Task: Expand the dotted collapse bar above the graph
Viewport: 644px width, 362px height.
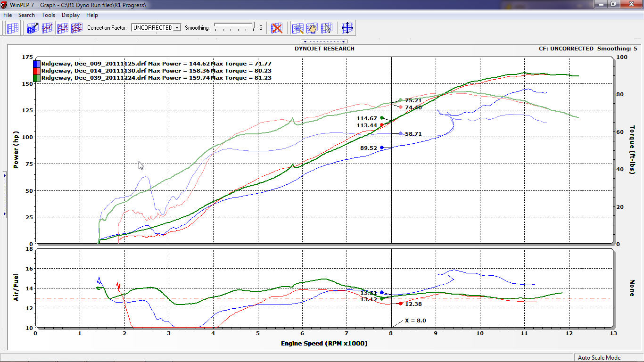Action: [x=324, y=41]
